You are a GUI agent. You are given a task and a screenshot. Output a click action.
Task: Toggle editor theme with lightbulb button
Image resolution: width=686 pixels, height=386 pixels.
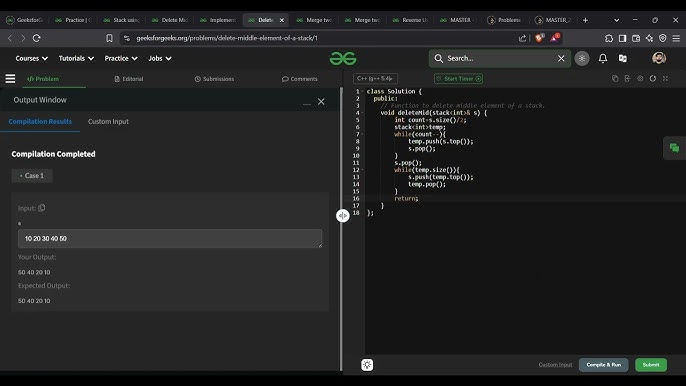(x=367, y=365)
